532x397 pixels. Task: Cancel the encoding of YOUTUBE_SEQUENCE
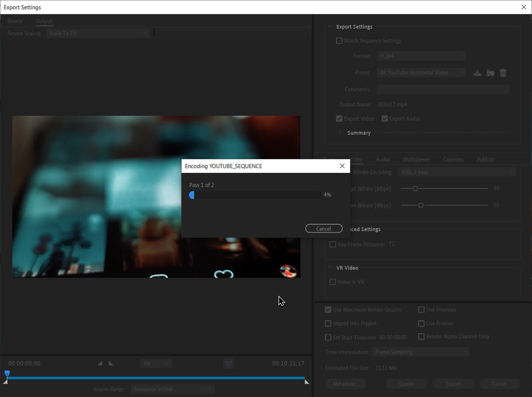tap(324, 228)
